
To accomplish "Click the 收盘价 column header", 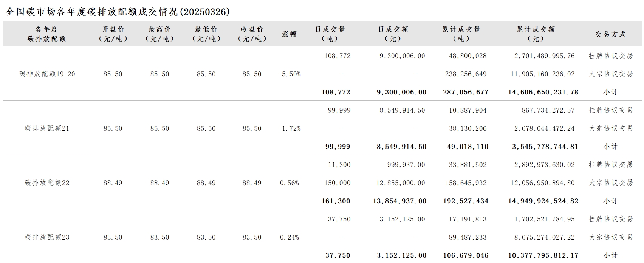I will pyautogui.click(x=252, y=34).
